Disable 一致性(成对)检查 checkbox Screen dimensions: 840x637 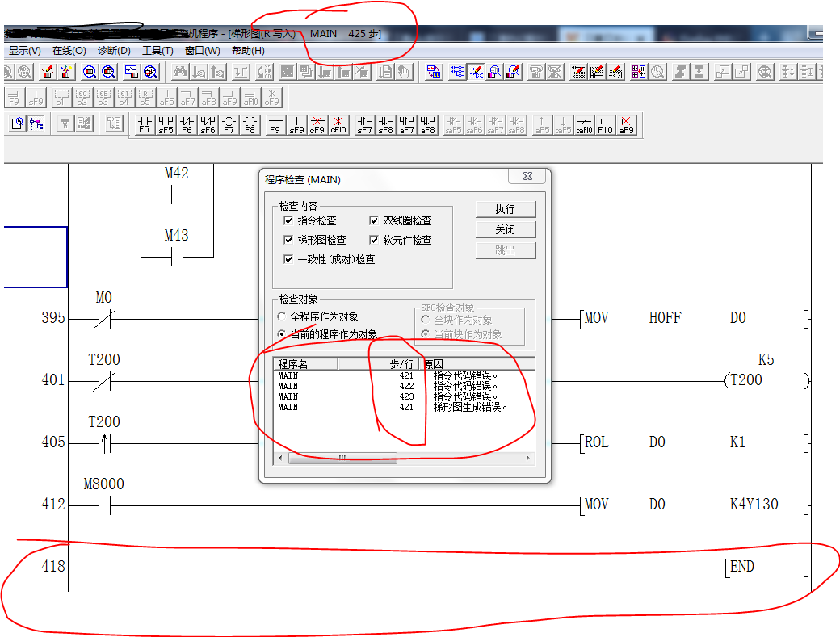coord(288,259)
